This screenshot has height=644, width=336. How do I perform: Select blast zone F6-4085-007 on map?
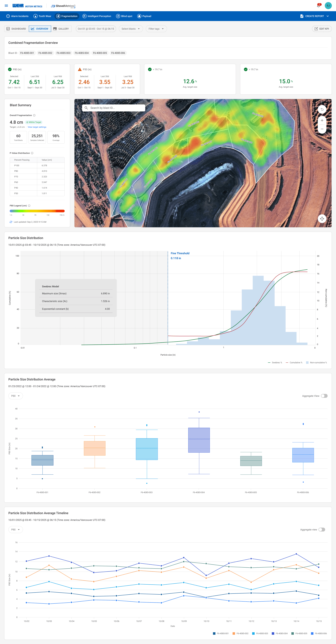[206, 143]
